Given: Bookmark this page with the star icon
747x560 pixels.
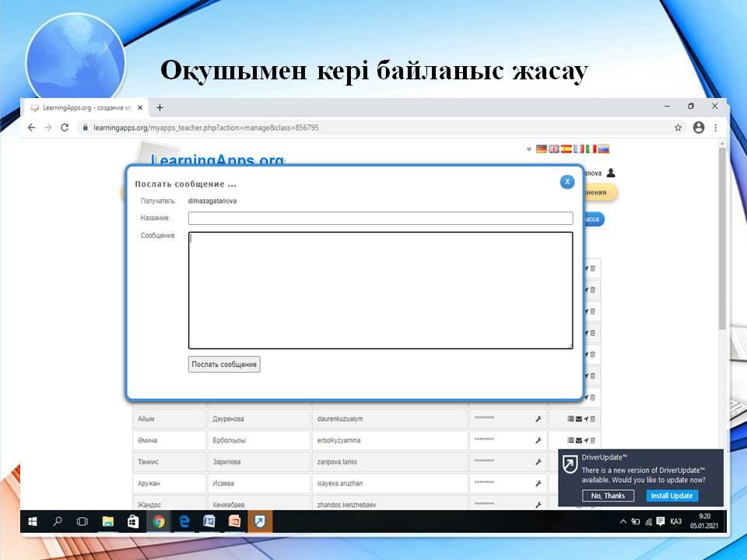Looking at the screenshot, I should (x=678, y=128).
